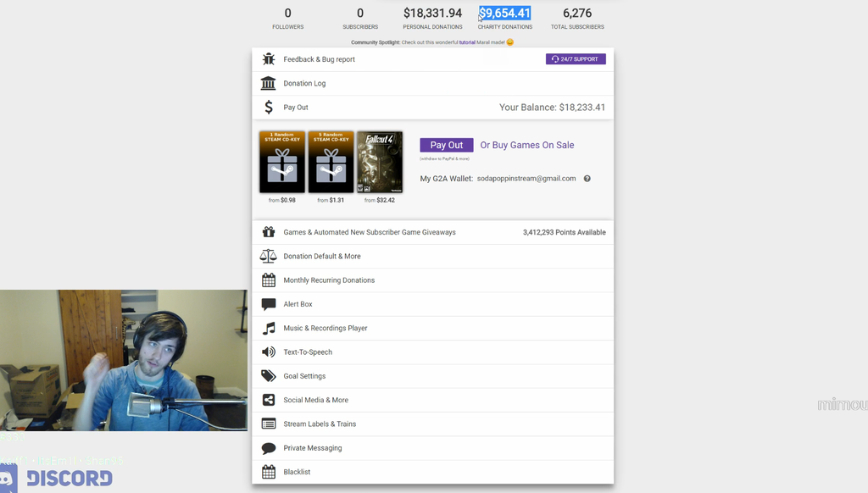Image resolution: width=868 pixels, height=493 pixels.
Task: Select the 5 Random Steam CD-Key thumbnail
Action: click(x=331, y=162)
